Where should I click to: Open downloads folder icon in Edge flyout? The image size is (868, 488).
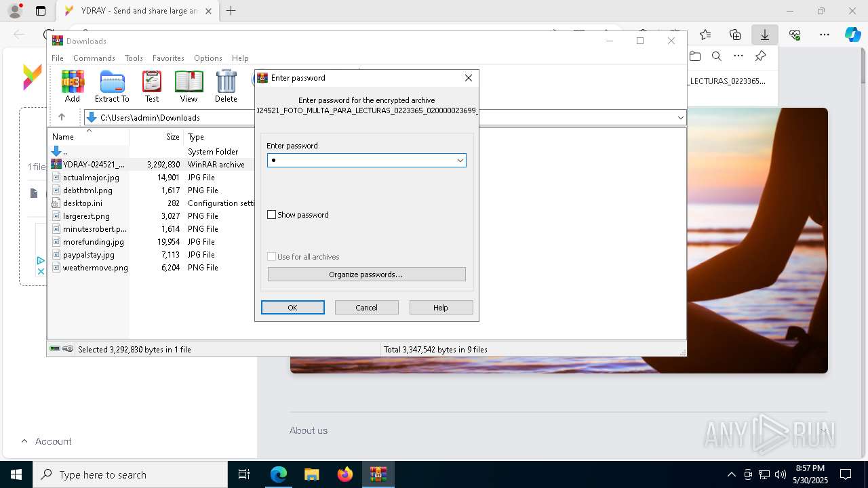click(694, 56)
